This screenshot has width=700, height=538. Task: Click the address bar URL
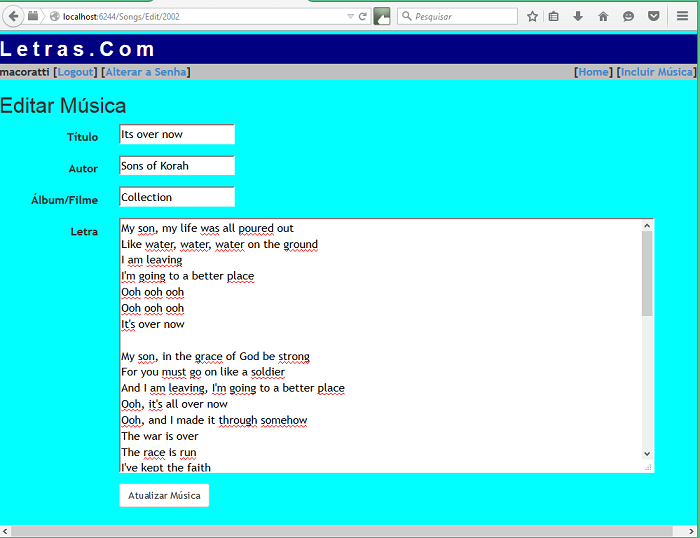[x=121, y=17]
